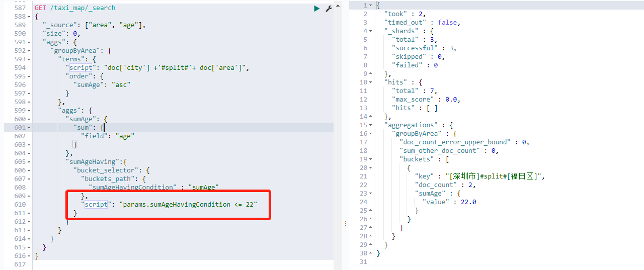Place cursor on the "size": 0 line
This screenshot has height=270, width=644.
coord(61,34)
